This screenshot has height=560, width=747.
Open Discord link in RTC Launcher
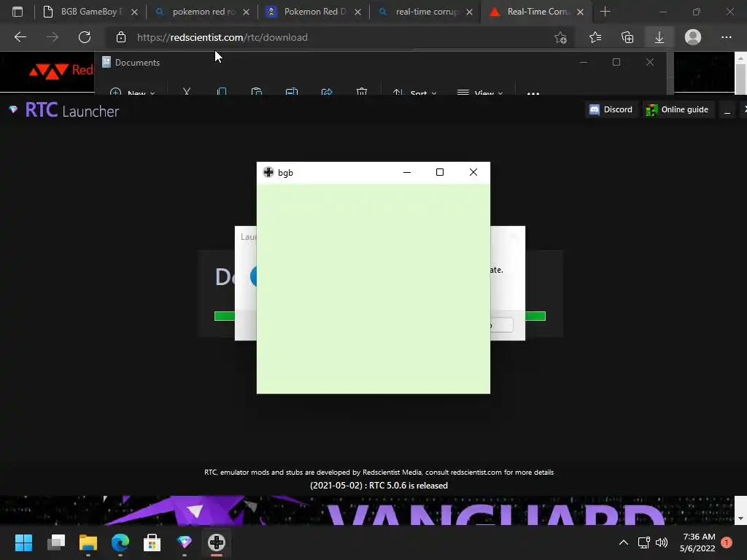611,109
